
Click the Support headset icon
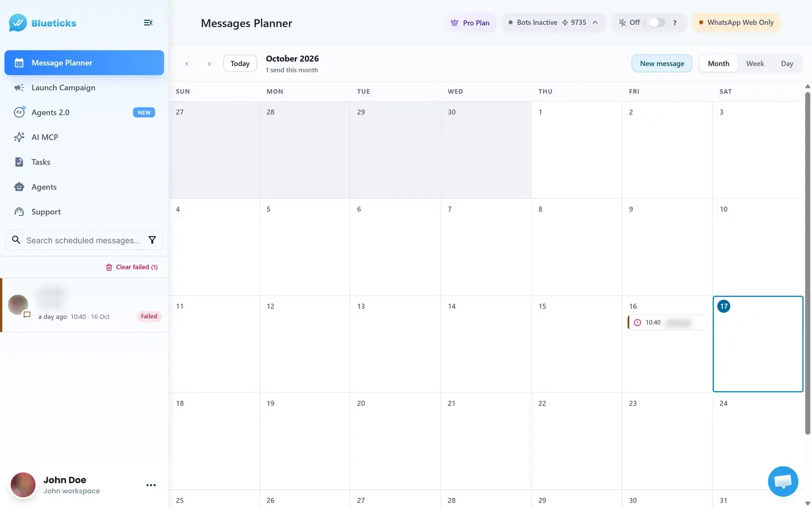coord(19,212)
